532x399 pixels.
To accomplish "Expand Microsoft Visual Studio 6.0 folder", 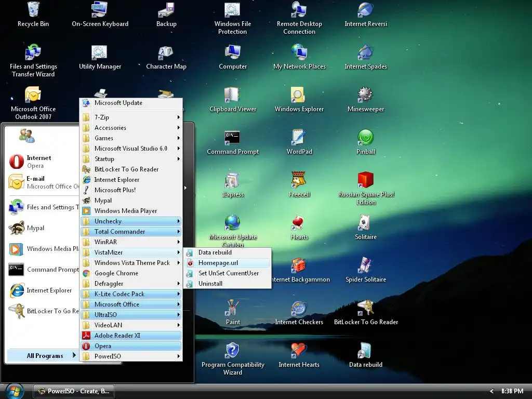I will pyautogui.click(x=131, y=148).
